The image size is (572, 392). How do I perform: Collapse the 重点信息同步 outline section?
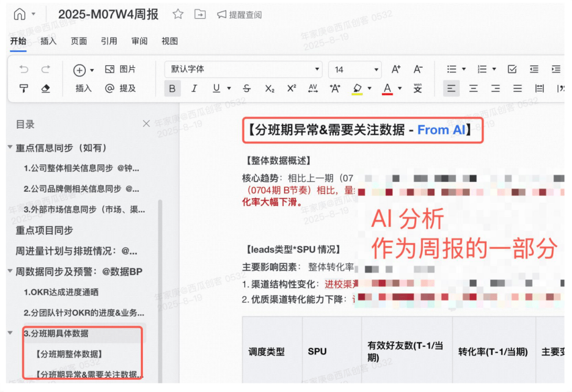coord(10,147)
